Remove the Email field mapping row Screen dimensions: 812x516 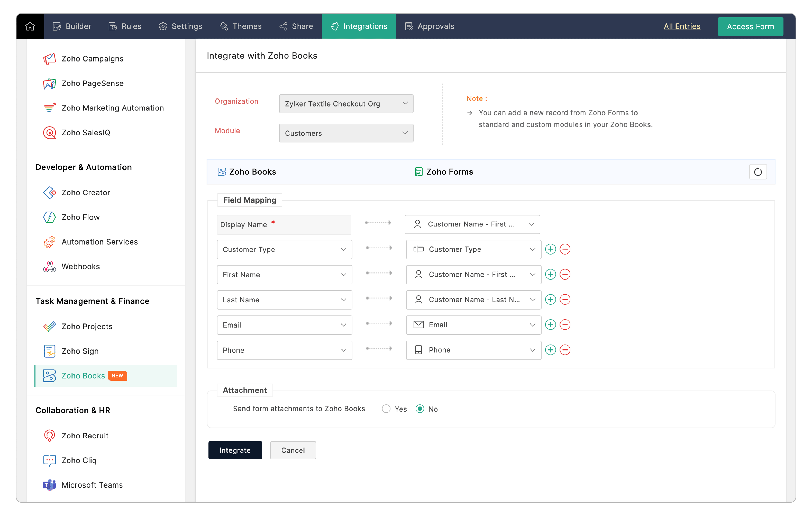tap(565, 324)
